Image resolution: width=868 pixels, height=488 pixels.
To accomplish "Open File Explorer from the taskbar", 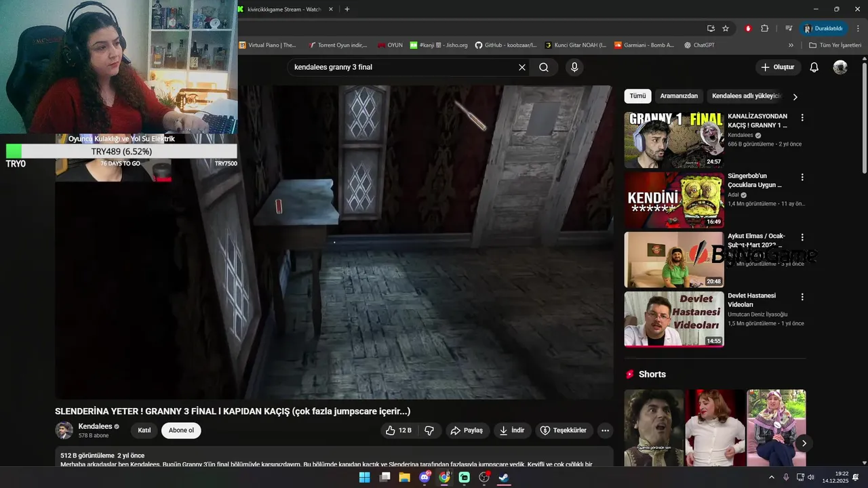I will [405, 477].
